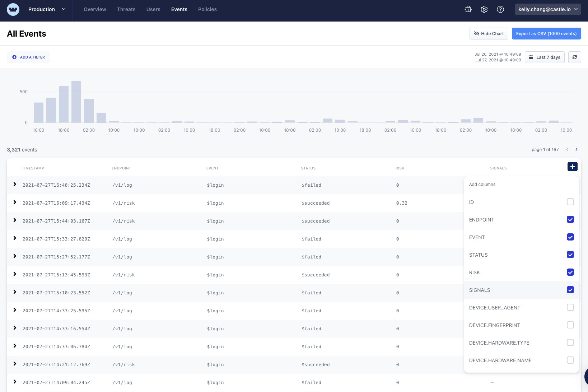The height and width of the screenshot is (392, 588).
Task: Open the Last 7 days date range picker
Action: (545, 57)
